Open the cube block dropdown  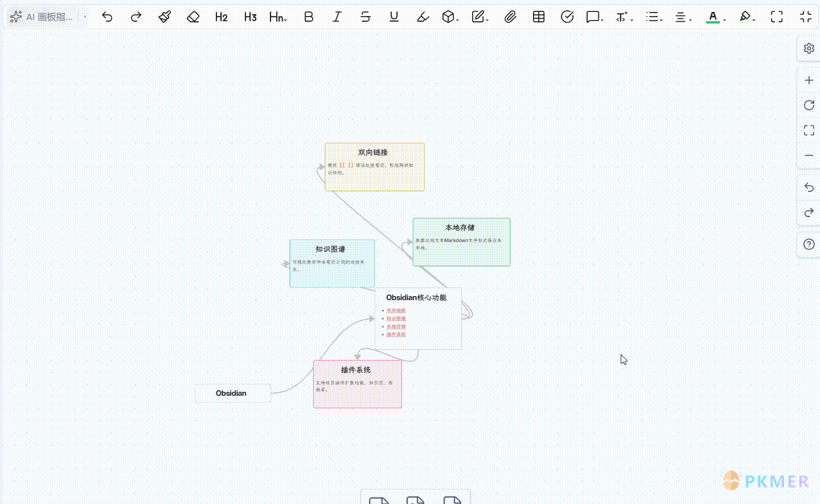[450, 17]
